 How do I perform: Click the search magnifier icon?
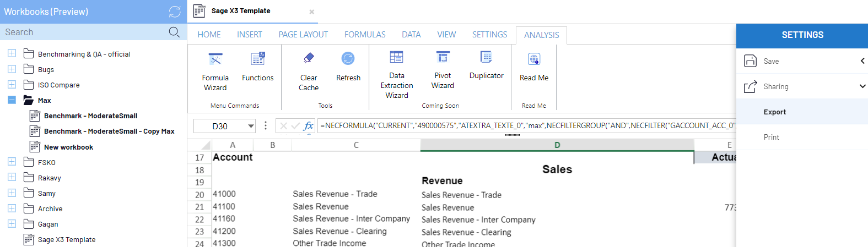tap(174, 32)
